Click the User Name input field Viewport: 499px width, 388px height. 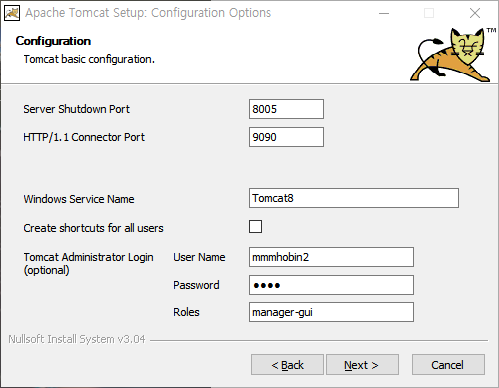tap(331, 257)
